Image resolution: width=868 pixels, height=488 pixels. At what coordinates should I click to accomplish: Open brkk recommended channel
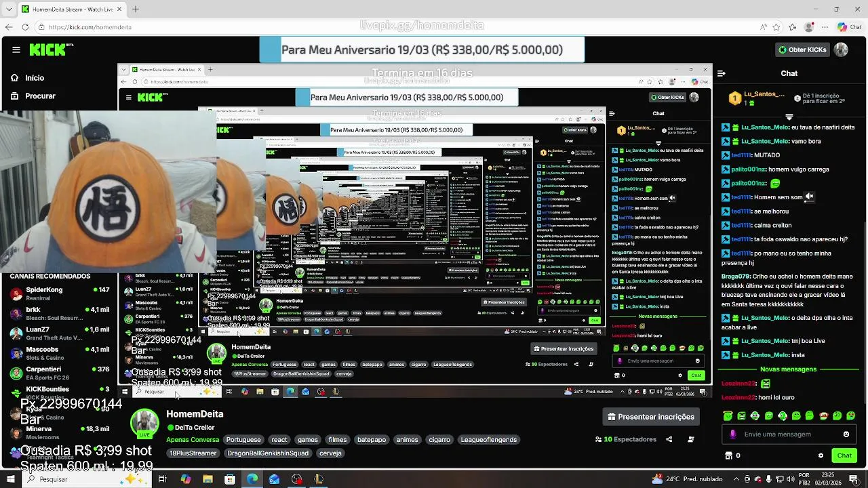tap(60, 313)
